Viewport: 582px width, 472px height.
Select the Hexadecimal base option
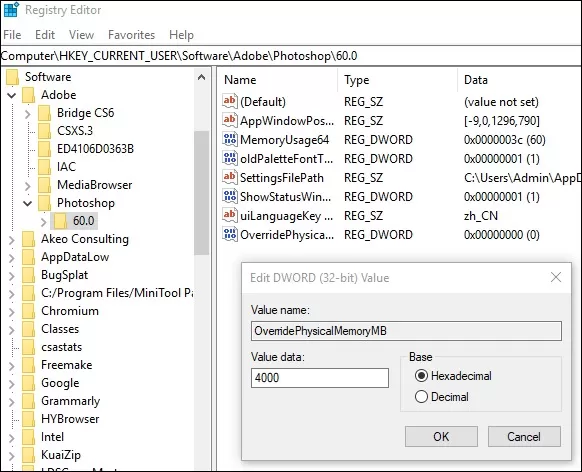(x=421, y=376)
